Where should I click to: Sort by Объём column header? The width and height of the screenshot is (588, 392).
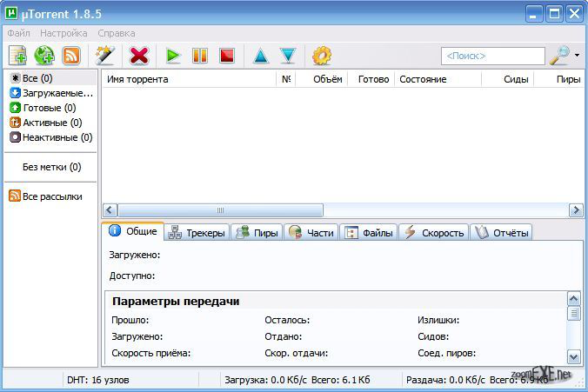pos(322,79)
